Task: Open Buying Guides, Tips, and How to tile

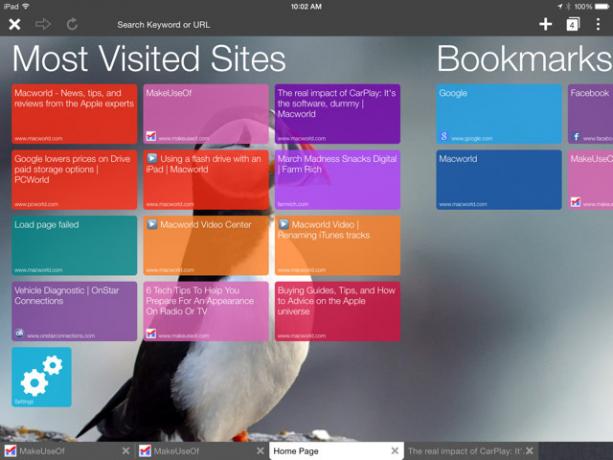Action: [x=337, y=311]
